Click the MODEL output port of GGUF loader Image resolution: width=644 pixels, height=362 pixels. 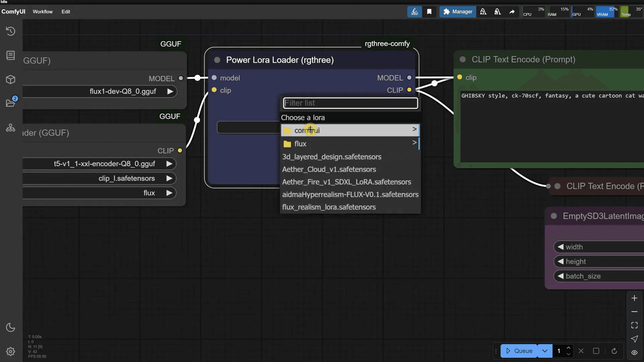click(x=181, y=78)
